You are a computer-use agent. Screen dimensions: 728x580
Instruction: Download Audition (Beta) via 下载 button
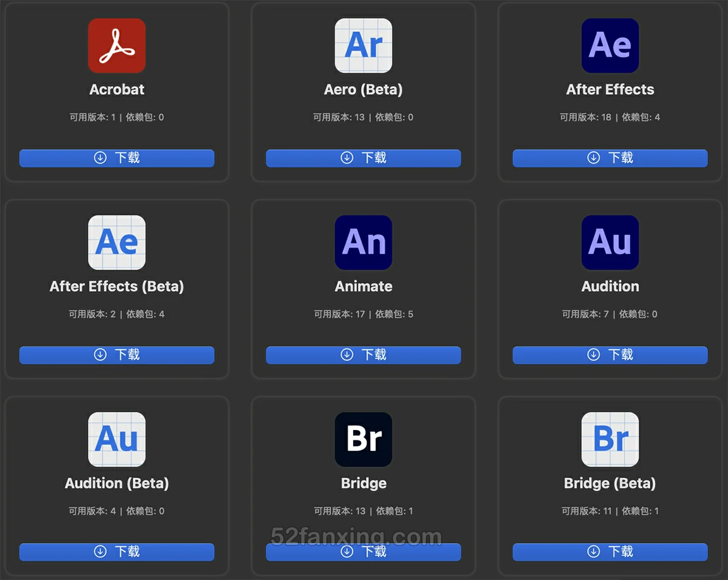pyautogui.click(x=116, y=552)
